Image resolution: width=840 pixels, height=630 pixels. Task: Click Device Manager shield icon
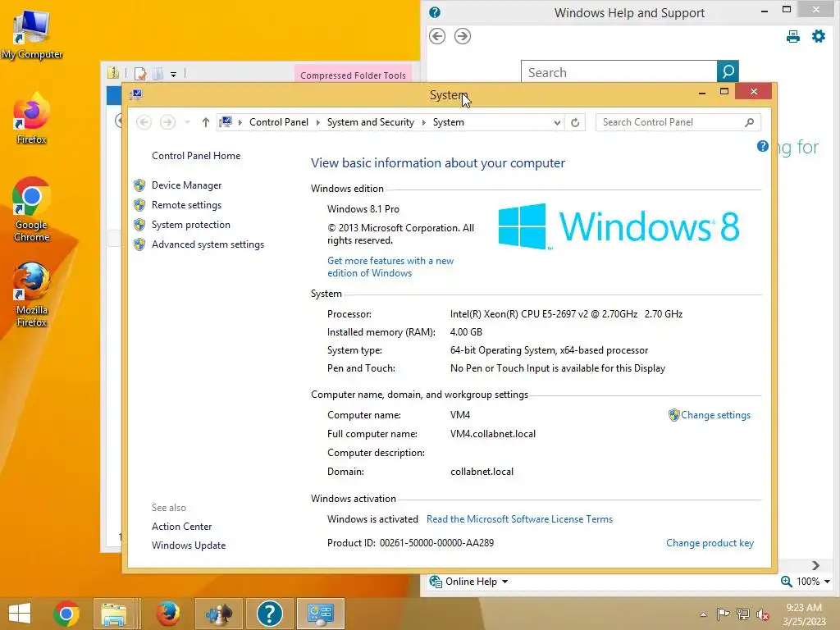[139, 185]
